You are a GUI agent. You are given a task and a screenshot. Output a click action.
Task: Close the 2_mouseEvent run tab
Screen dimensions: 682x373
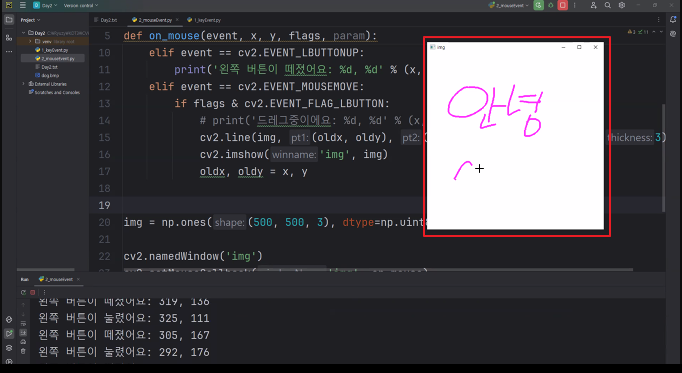tap(78, 279)
